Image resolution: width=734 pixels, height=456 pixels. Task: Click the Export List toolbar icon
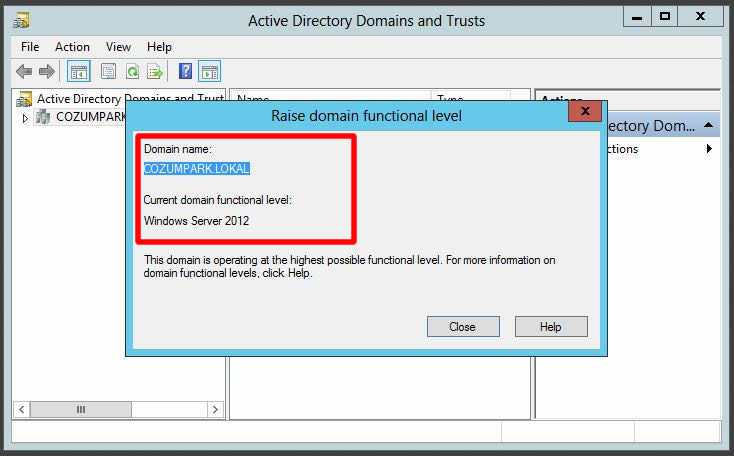pyautogui.click(x=155, y=71)
